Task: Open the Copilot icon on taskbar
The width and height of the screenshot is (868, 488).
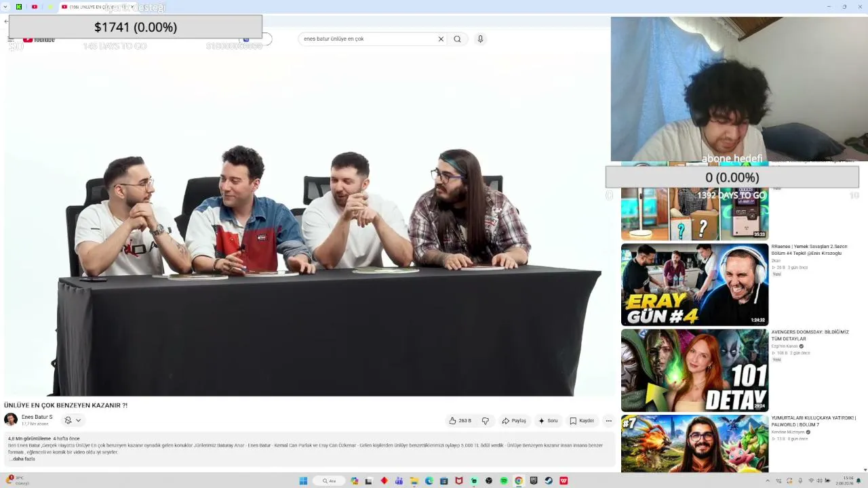Action: click(x=354, y=481)
